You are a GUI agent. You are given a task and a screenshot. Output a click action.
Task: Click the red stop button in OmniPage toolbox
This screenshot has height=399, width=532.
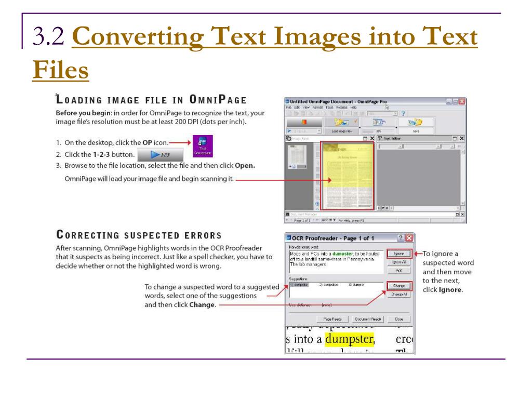[x=304, y=122]
